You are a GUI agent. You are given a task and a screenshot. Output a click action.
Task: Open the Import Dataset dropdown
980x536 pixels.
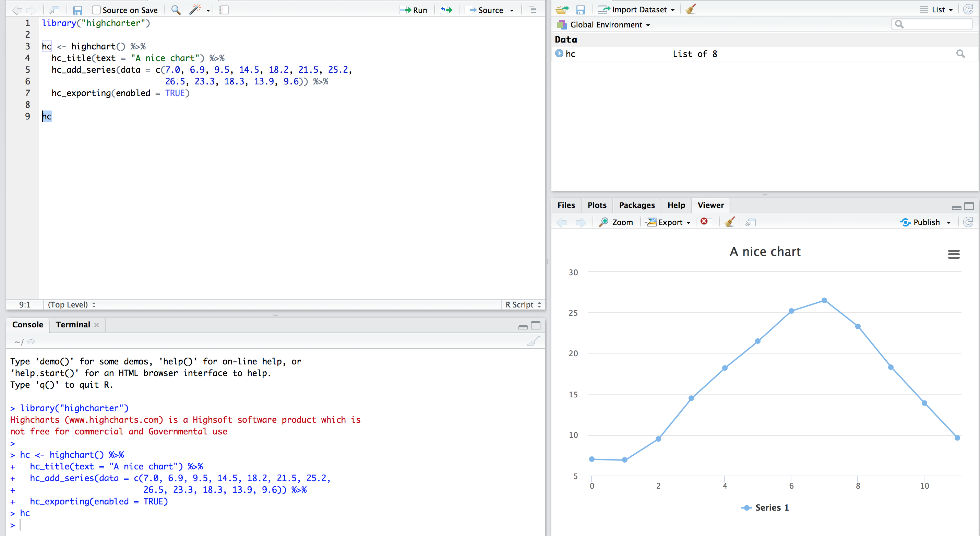pyautogui.click(x=636, y=9)
